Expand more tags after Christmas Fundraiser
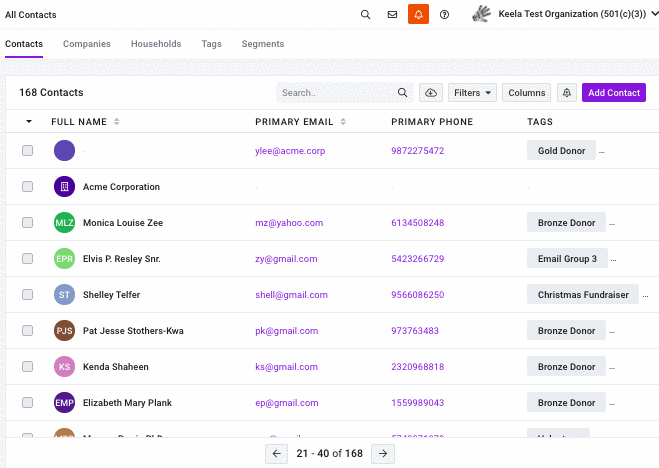Image resolution: width=659 pixels, height=468 pixels. (x=645, y=296)
